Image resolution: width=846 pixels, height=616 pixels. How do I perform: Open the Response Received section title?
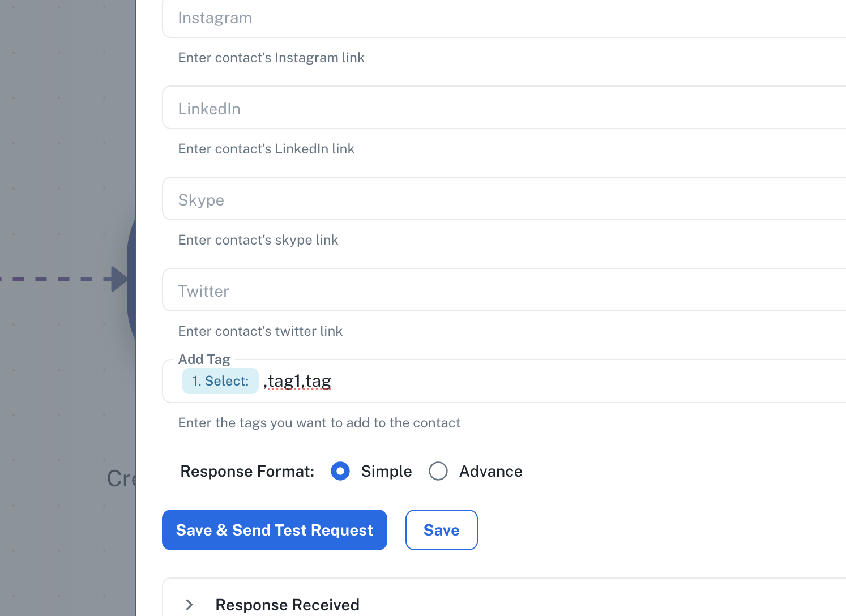pos(287,605)
